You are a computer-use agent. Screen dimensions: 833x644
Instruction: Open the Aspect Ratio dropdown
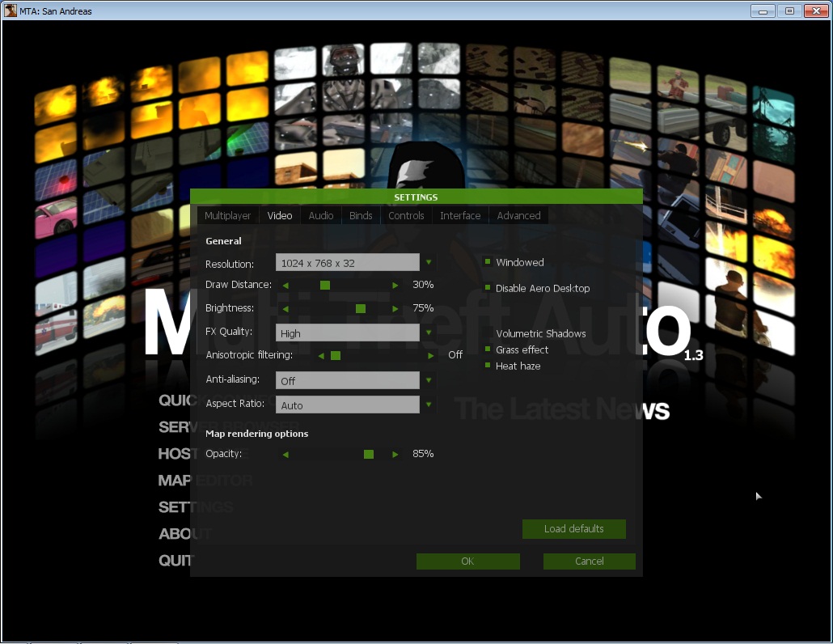click(429, 404)
